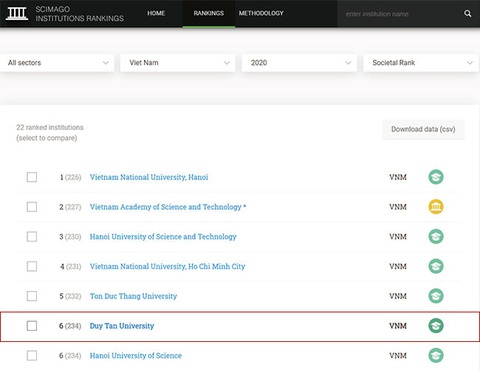
Task: Select the RANKINGS tab
Action: [x=209, y=13]
